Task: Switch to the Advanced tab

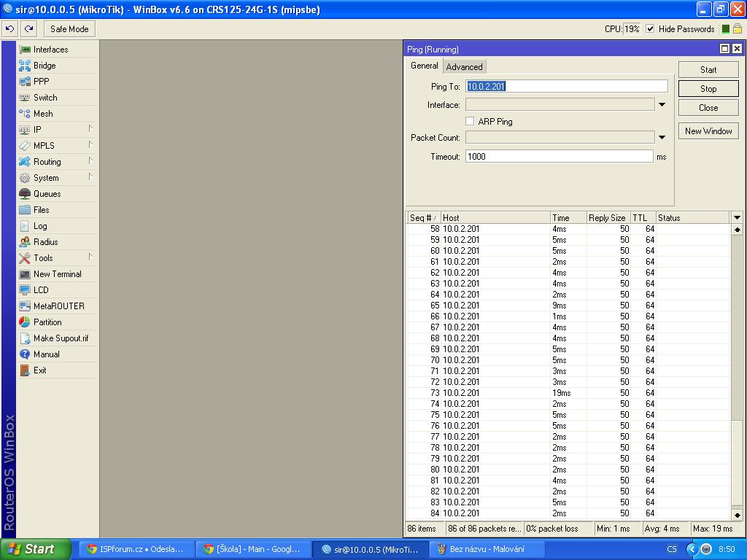Action: pos(465,66)
